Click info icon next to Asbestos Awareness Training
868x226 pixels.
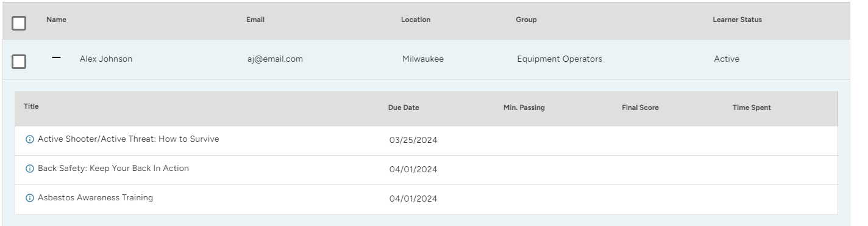pos(29,198)
